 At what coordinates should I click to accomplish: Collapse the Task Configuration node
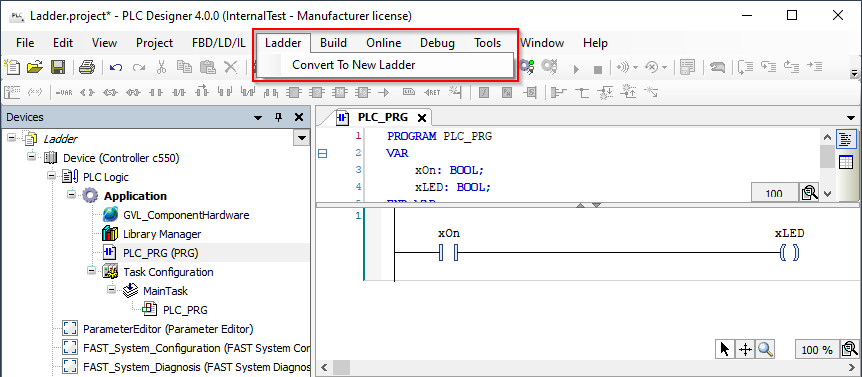[91, 271]
